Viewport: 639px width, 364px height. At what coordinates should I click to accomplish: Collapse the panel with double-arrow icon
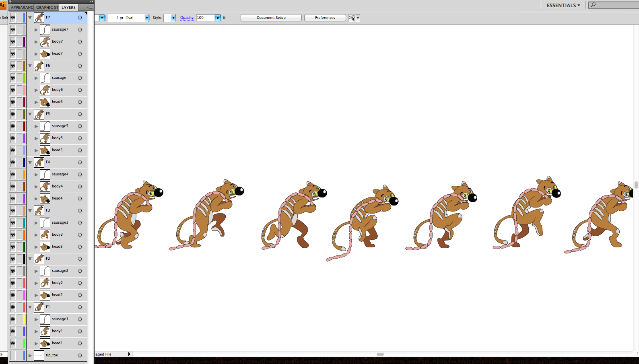(91, 2)
